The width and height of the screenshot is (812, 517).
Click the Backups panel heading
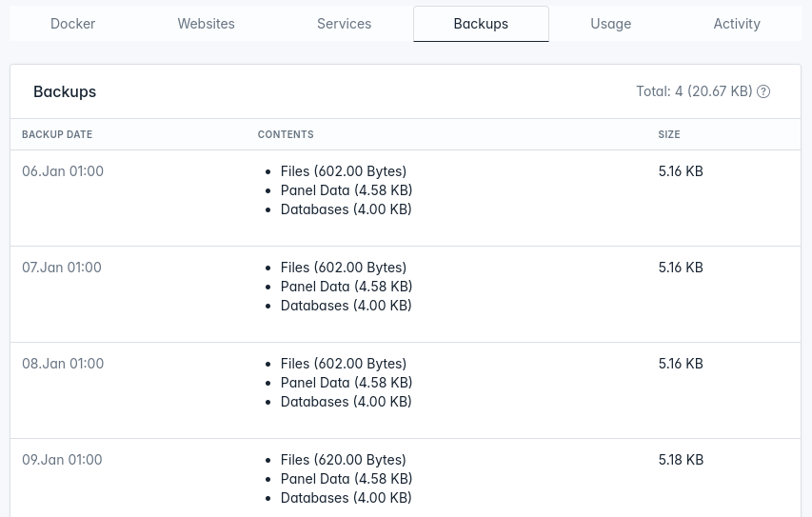click(x=65, y=91)
